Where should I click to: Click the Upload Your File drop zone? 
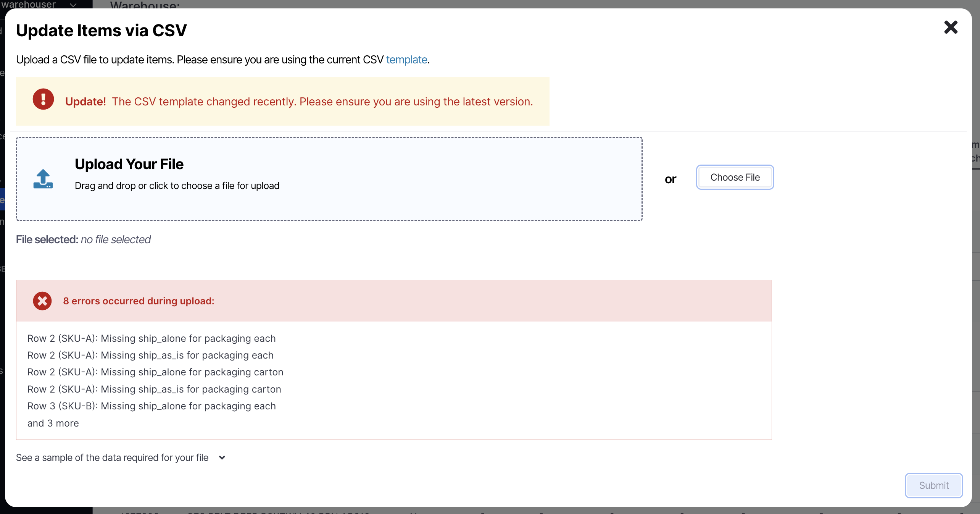[329, 179]
